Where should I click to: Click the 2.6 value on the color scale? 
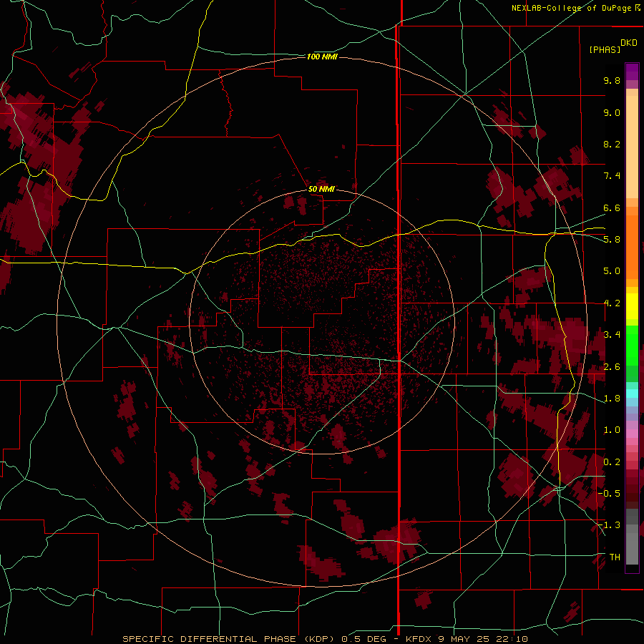click(x=612, y=367)
